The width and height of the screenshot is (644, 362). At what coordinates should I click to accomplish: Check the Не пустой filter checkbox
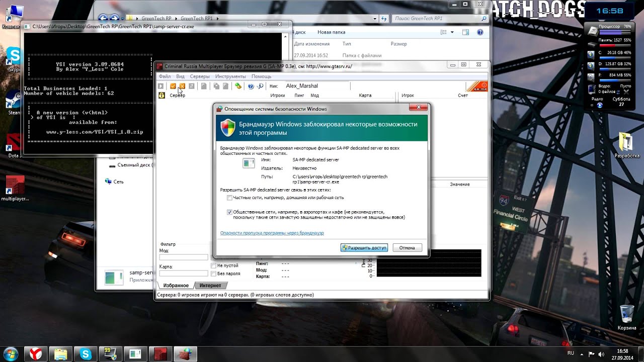214,265
